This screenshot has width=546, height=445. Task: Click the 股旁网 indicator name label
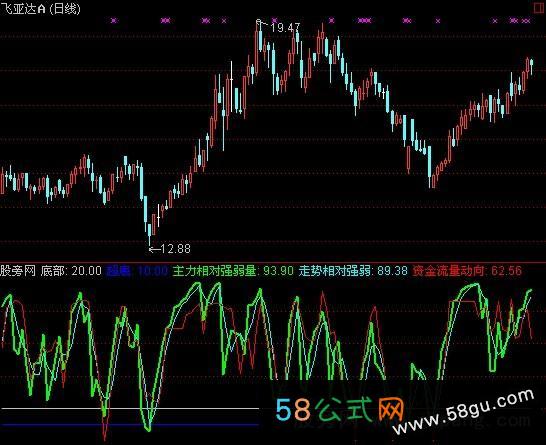coord(18,271)
